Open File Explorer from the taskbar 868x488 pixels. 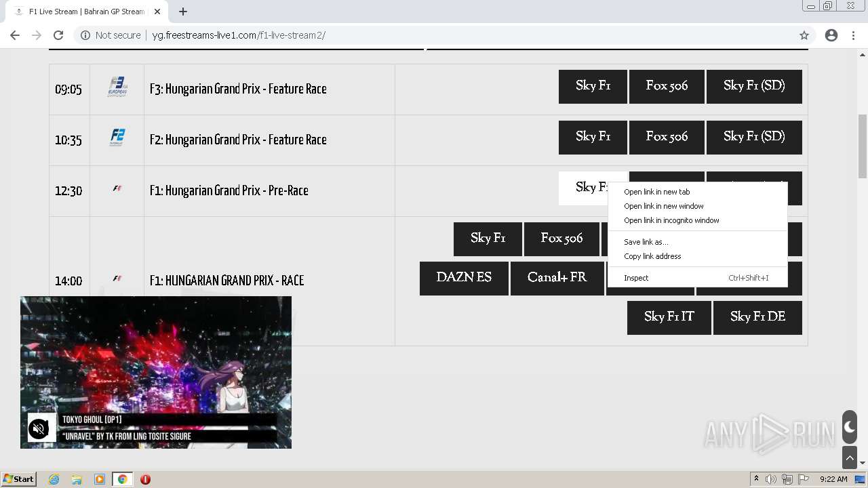click(x=77, y=479)
